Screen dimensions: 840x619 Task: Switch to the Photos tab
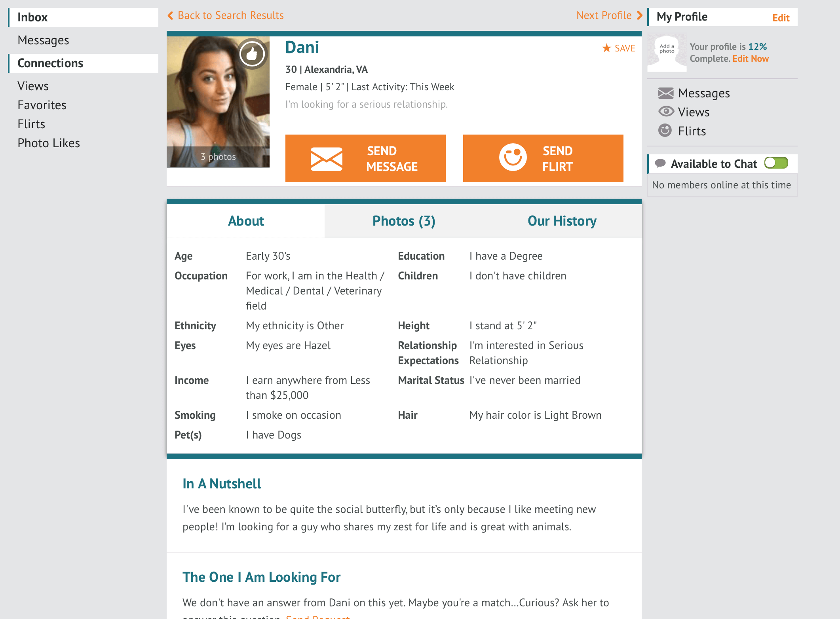(403, 220)
